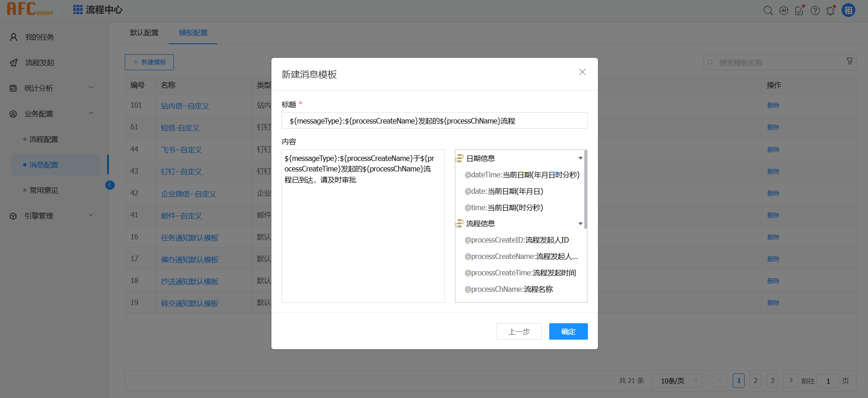Click the 上一步 button
The height and width of the screenshot is (398, 868).
519,331
